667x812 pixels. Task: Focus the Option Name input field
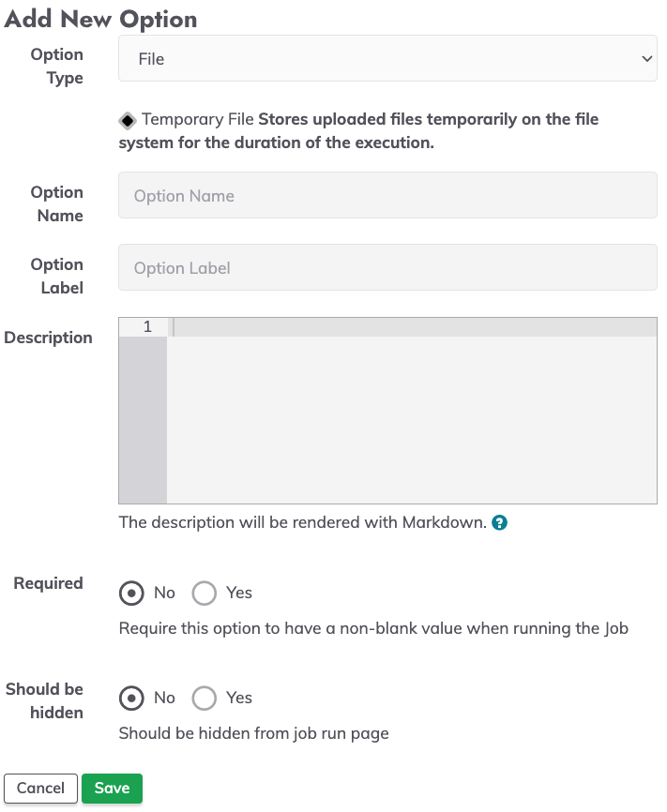click(x=387, y=195)
